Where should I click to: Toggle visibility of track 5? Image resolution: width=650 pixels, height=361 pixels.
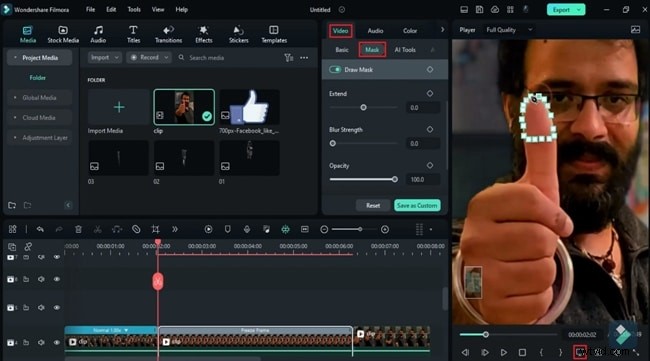point(57,308)
